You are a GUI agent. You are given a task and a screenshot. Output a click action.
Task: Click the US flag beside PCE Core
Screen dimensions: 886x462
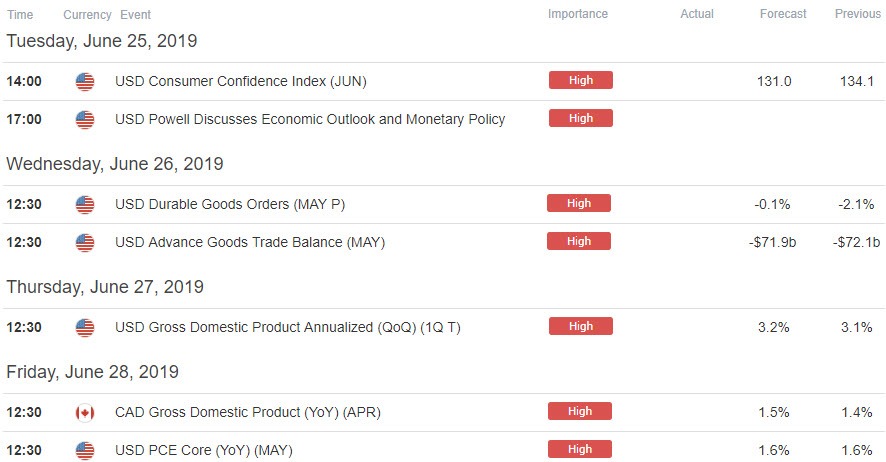click(85, 451)
